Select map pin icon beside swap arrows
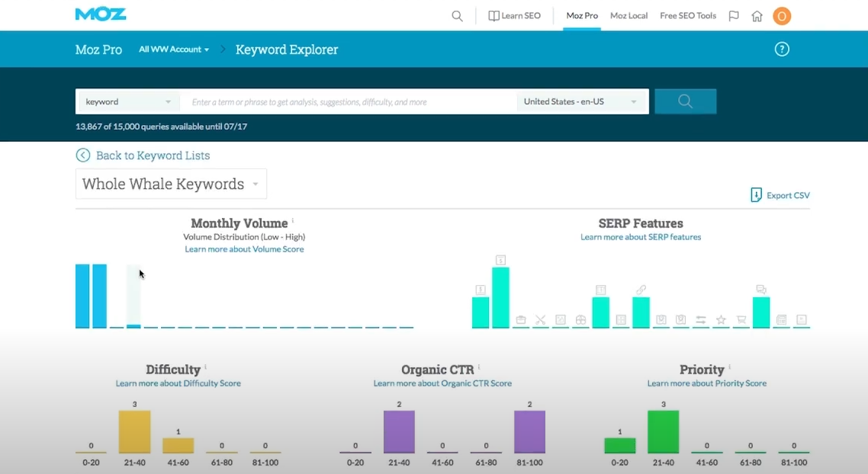868x474 pixels. tap(681, 320)
